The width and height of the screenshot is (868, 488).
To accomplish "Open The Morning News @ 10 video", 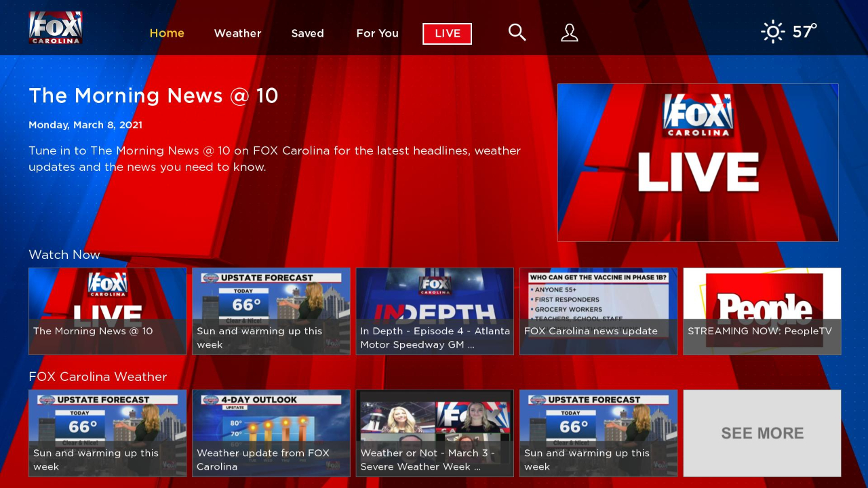I will click(x=107, y=310).
